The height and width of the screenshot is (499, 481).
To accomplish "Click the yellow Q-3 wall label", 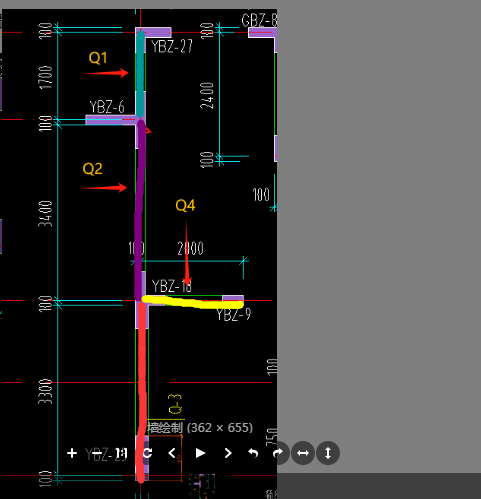I will (x=175, y=404).
